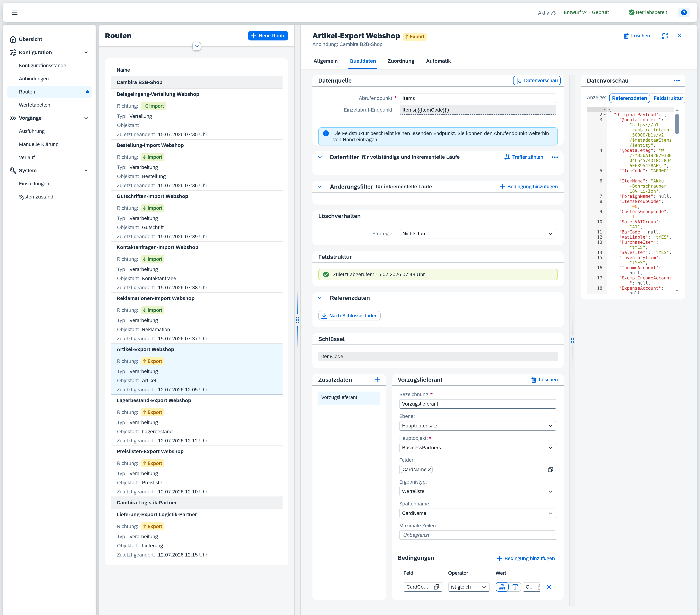
Task: Click Entwurf v4 · Geprüft version link
Action: 586,12
